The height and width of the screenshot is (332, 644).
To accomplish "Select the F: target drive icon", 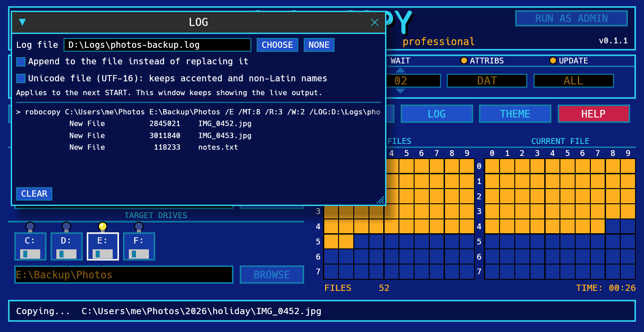I will coord(139,246).
